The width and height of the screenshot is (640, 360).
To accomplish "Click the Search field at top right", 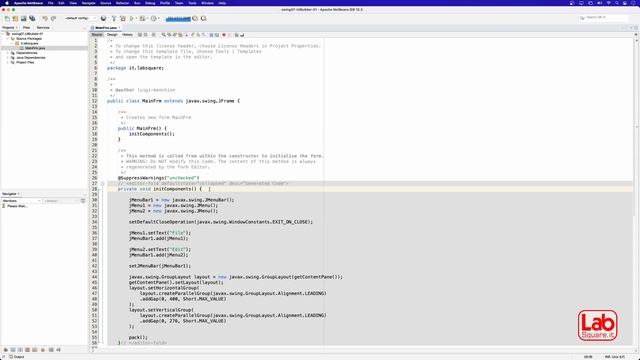I will (603, 18).
